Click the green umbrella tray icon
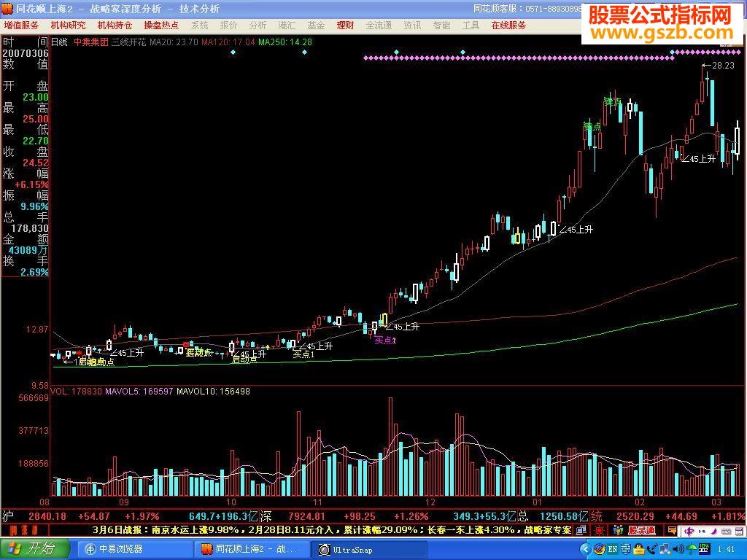747x560 pixels. [692, 549]
